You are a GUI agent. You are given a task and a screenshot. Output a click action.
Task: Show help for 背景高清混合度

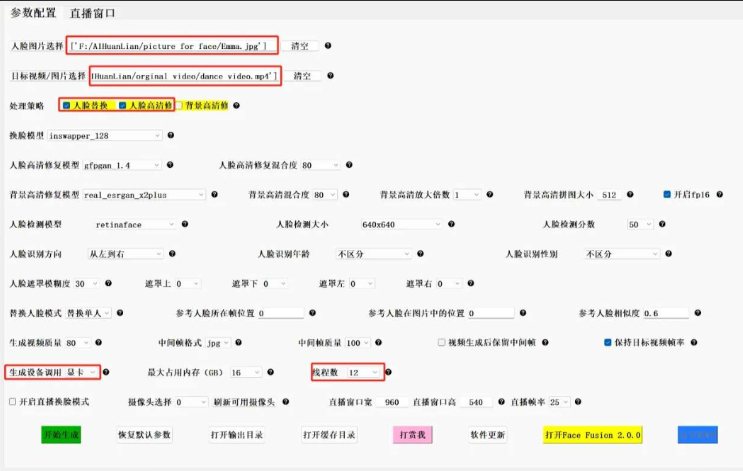346,194
